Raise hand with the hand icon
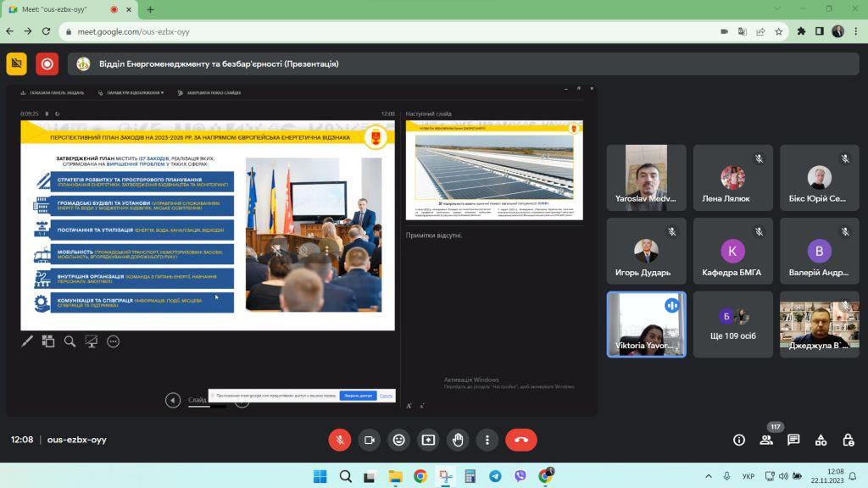This screenshot has height=488, width=868. coord(458,440)
